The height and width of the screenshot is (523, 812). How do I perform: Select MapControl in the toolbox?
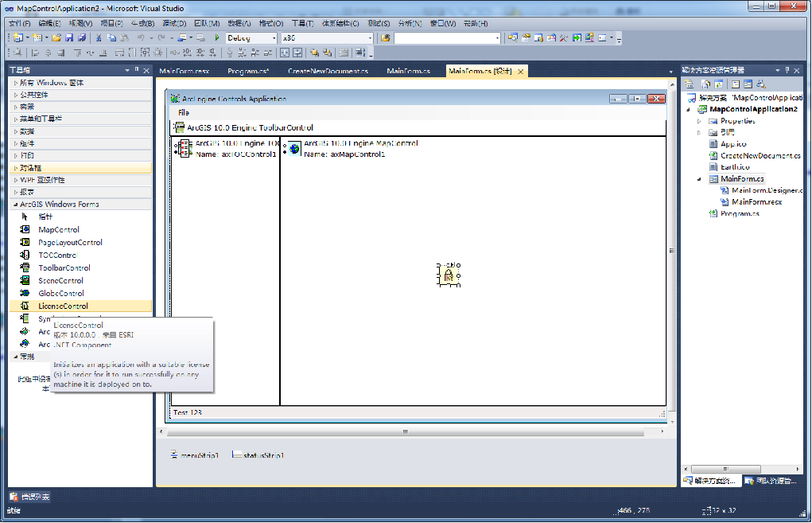[x=59, y=230]
